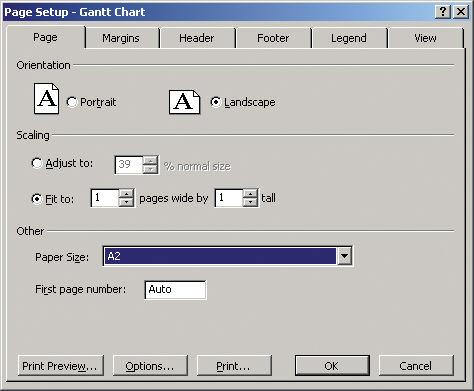Viewport: 474px width, 391px height.
Task: Click the percent normal size field
Action: point(129,165)
